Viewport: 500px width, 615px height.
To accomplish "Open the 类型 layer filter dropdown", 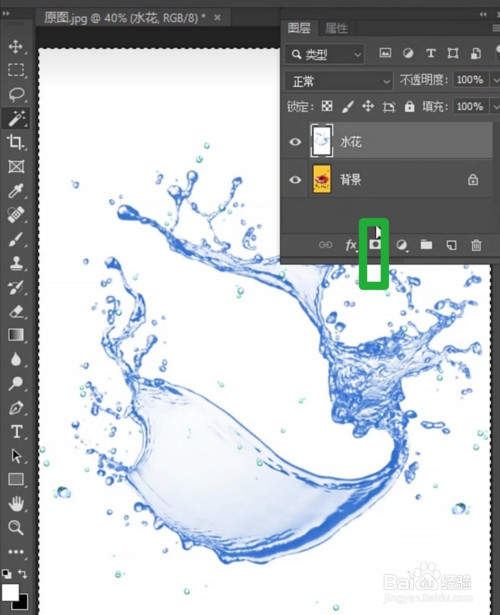I will pyautogui.click(x=325, y=55).
